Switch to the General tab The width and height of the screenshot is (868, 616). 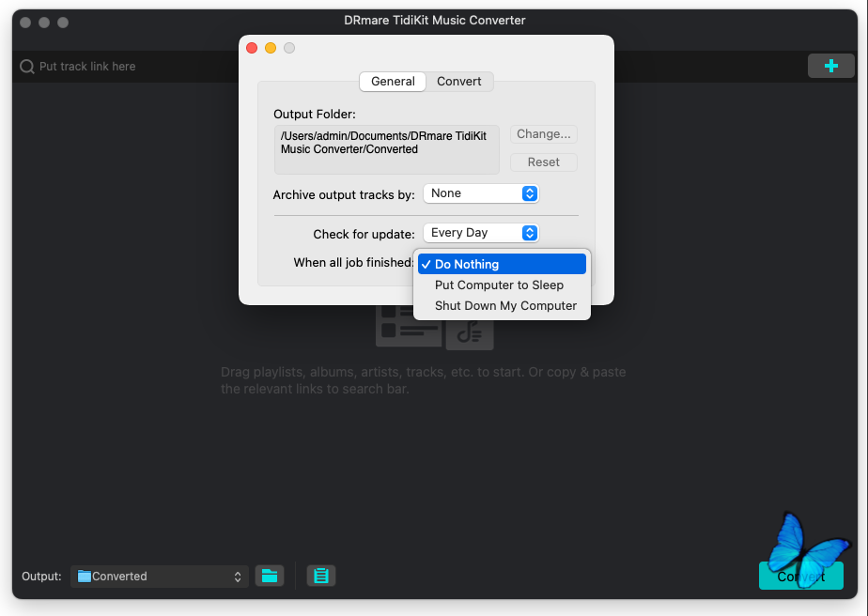click(393, 82)
